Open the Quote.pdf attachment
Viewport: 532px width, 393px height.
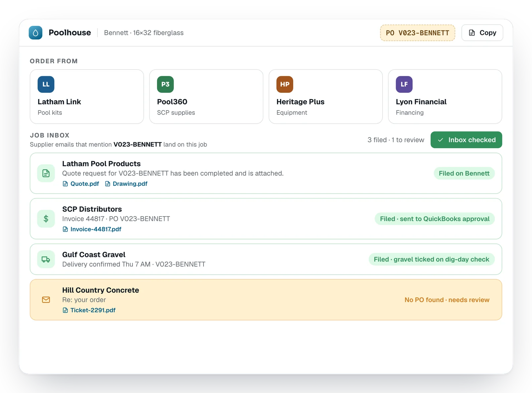pyautogui.click(x=81, y=184)
